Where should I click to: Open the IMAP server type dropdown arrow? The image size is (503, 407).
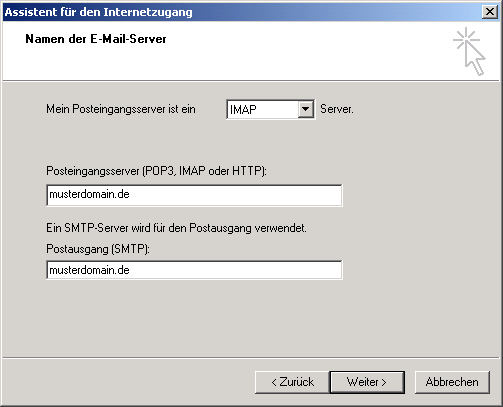tap(305, 109)
